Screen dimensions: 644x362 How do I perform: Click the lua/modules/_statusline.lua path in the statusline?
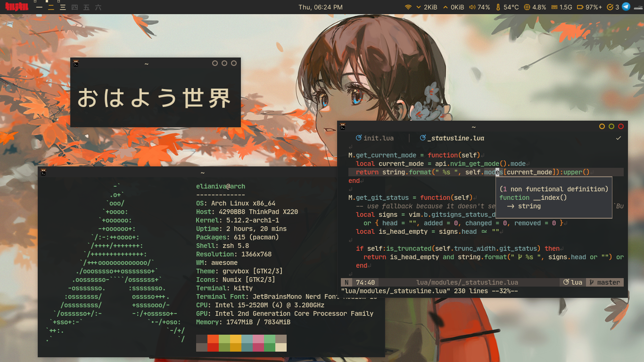(x=467, y=282)
